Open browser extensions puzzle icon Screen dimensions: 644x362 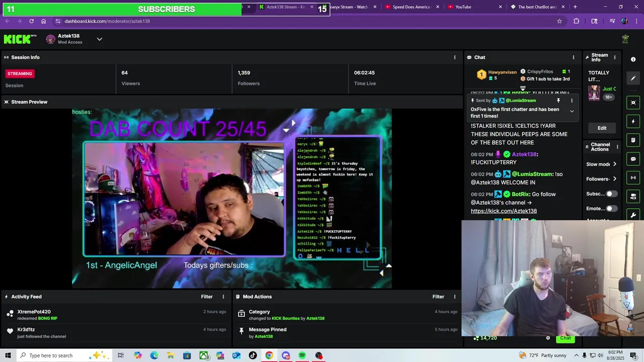(x=577, y=21)
